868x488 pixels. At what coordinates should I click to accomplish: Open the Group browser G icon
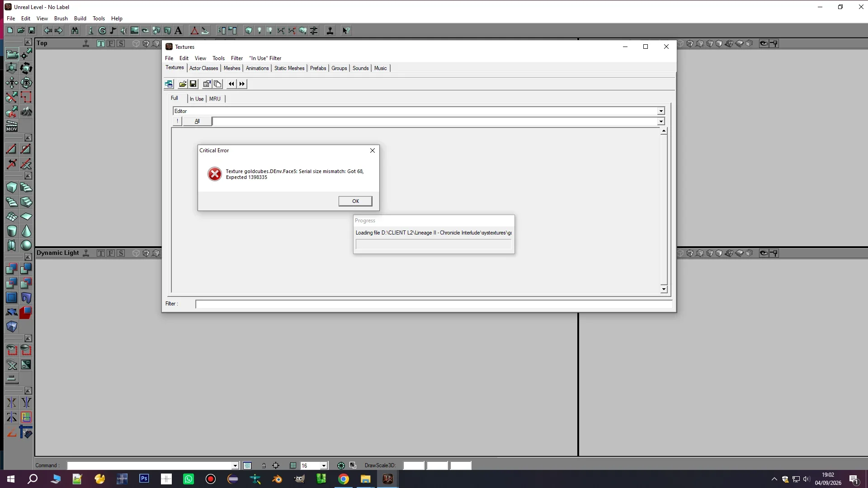click(102, 30)
